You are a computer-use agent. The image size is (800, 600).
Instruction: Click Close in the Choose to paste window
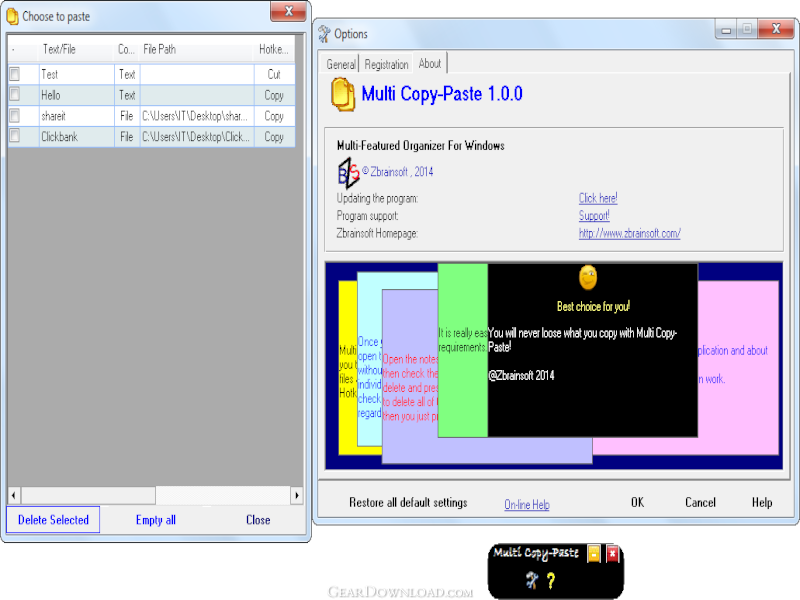pos(258,519)
